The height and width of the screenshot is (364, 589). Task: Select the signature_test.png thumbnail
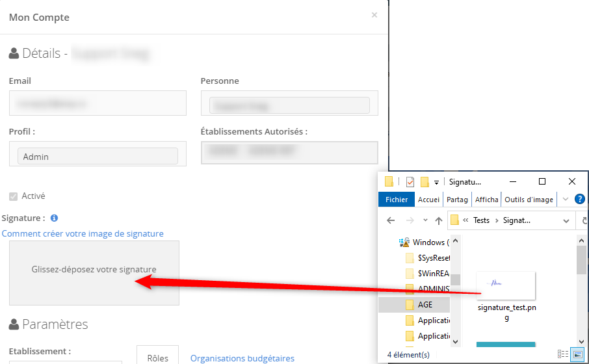pyautogui.click(x=506, y=285)
